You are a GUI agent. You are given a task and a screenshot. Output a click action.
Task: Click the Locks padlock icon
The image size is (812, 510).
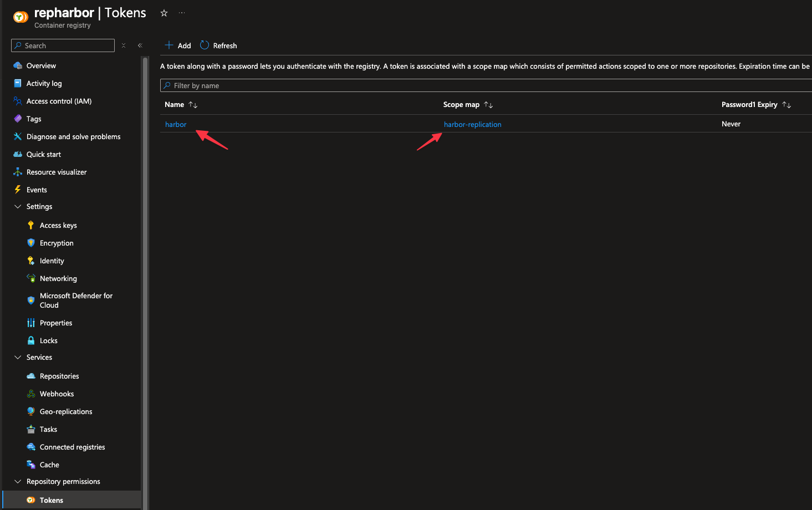[31, 340]
